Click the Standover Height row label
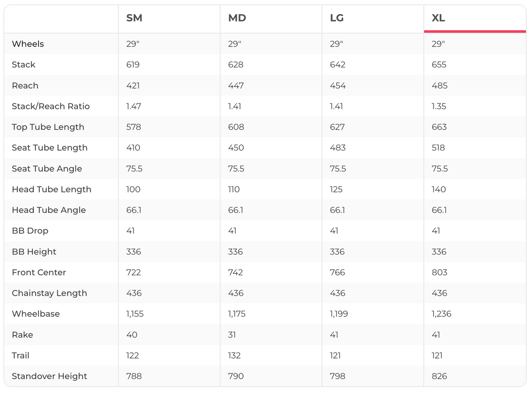The width and height of the screenshot is (532, 394). [49, 376]
